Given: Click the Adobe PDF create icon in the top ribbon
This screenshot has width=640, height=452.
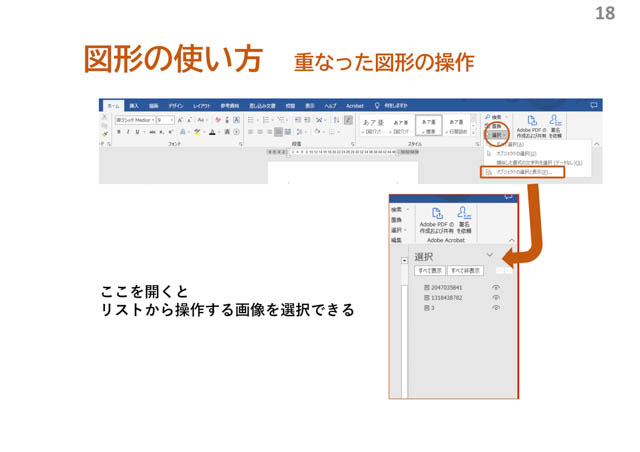Looking at the screenshot, I should pos(531,120).
